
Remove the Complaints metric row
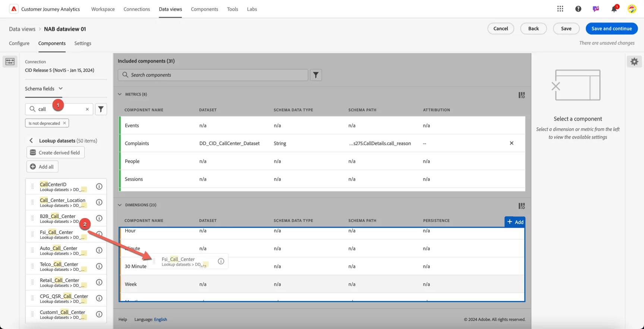(511, 143)
